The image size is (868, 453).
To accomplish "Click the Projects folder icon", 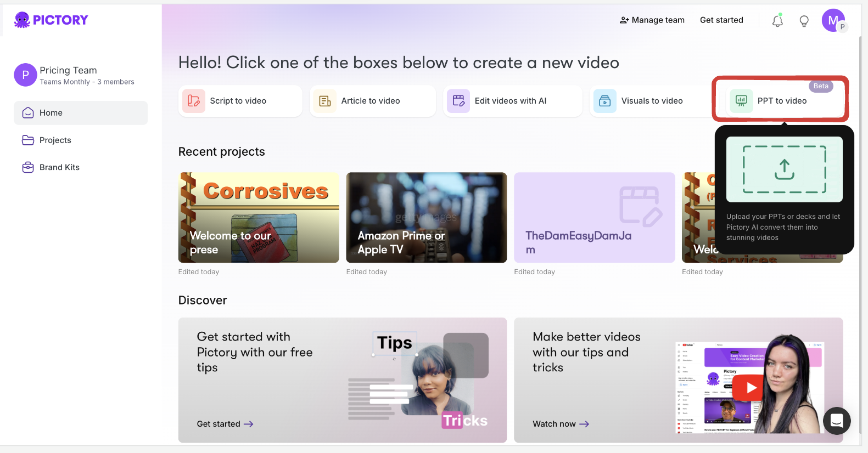I will 28,140.
